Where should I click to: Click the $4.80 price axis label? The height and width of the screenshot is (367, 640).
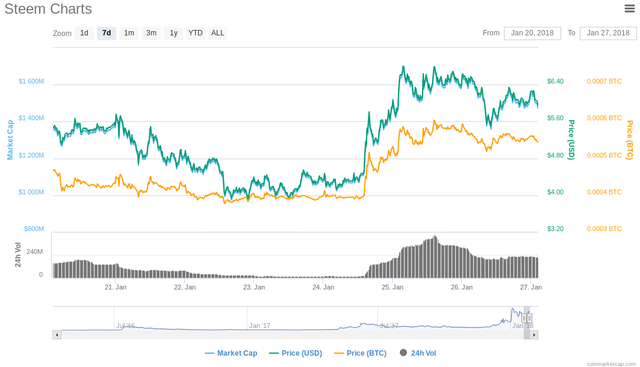pos(555,156)
